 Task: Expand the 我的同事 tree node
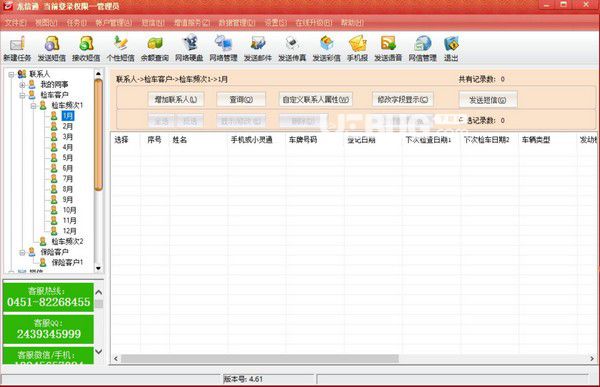pyautogui.click(x=22, y=84)
